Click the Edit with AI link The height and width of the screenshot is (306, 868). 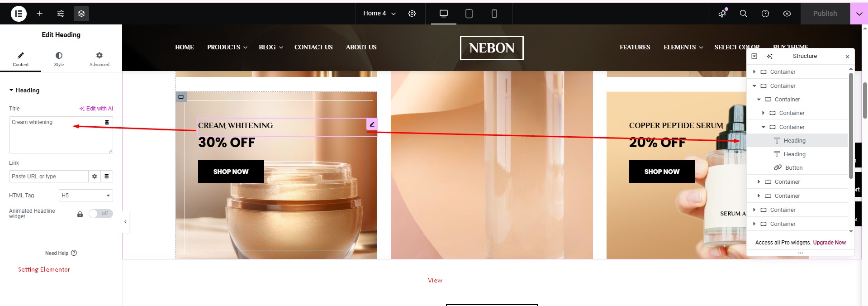96,109
